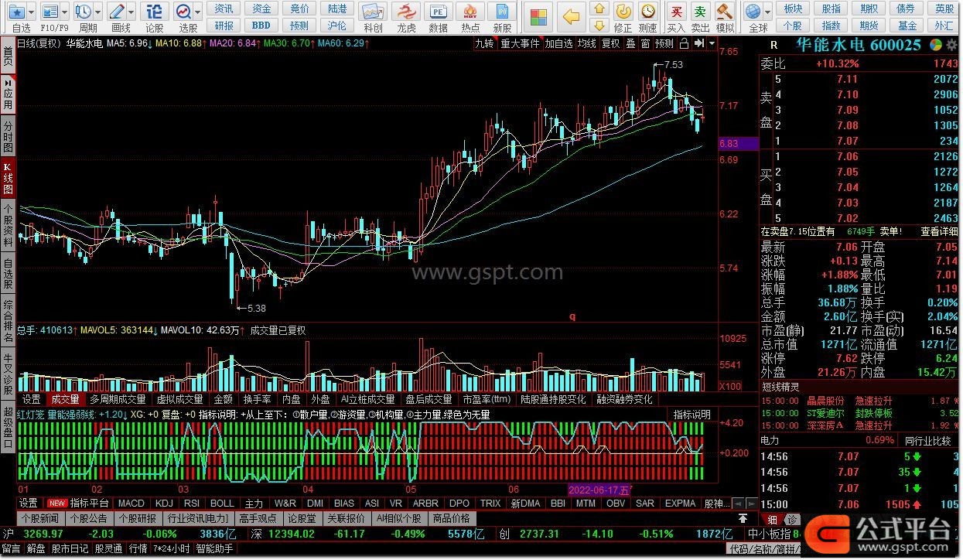This screenshot has height=560, width=963.
Task: Click the 修正 refresh icon
Action: pyautogui.click(x=623, y=12)
